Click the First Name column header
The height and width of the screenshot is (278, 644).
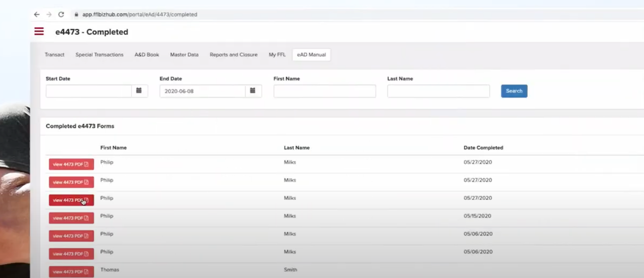(113, 148)
